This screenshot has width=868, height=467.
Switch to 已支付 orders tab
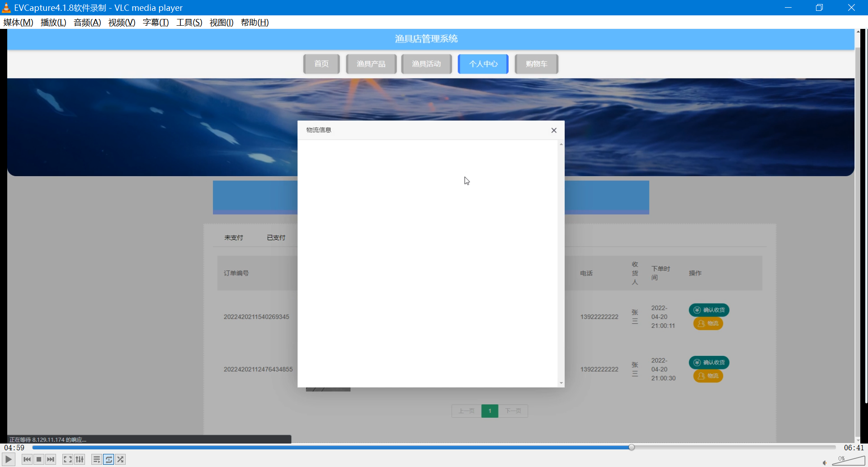pyautogui.click(x=276, y=238)
